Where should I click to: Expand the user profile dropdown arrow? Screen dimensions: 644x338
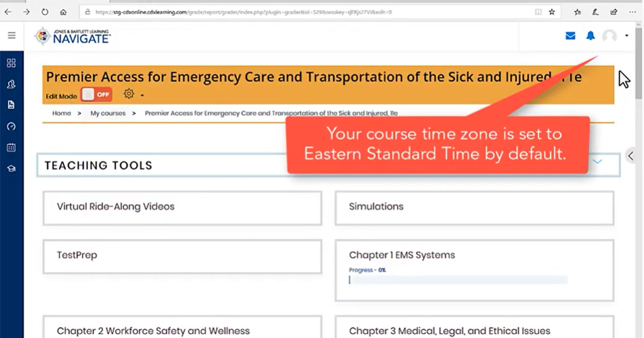tap(627, 36)
